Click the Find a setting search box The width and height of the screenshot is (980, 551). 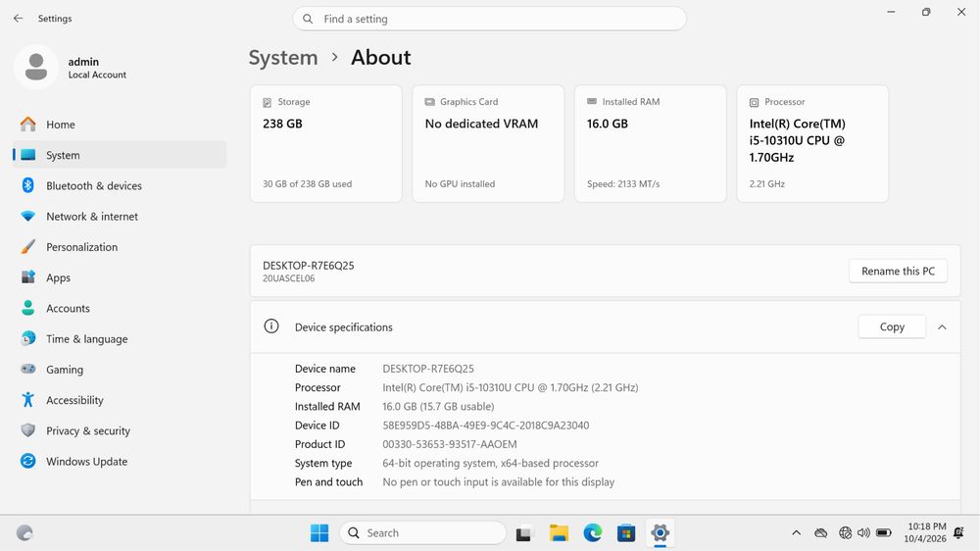point(489,19)
